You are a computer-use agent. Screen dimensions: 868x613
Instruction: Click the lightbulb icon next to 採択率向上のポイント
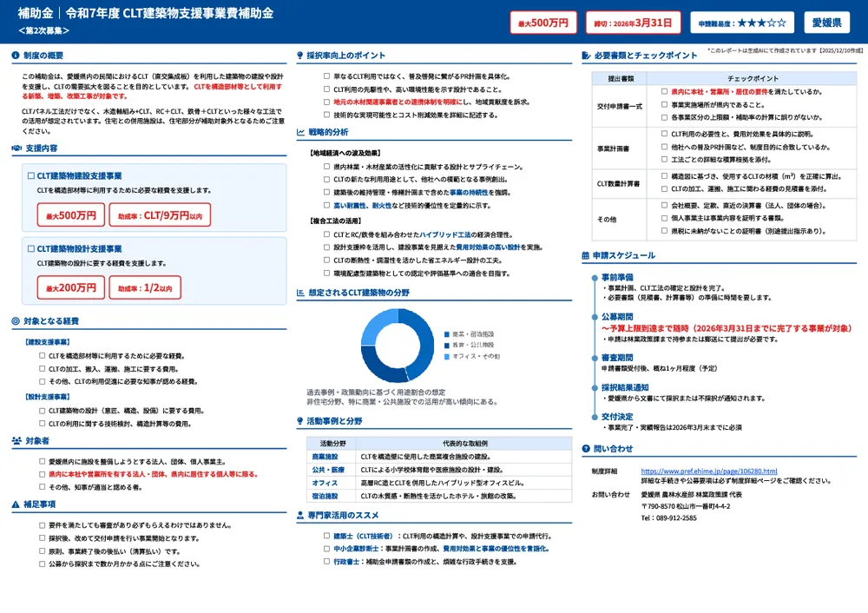pyautogui.click(x=299, y=54)
